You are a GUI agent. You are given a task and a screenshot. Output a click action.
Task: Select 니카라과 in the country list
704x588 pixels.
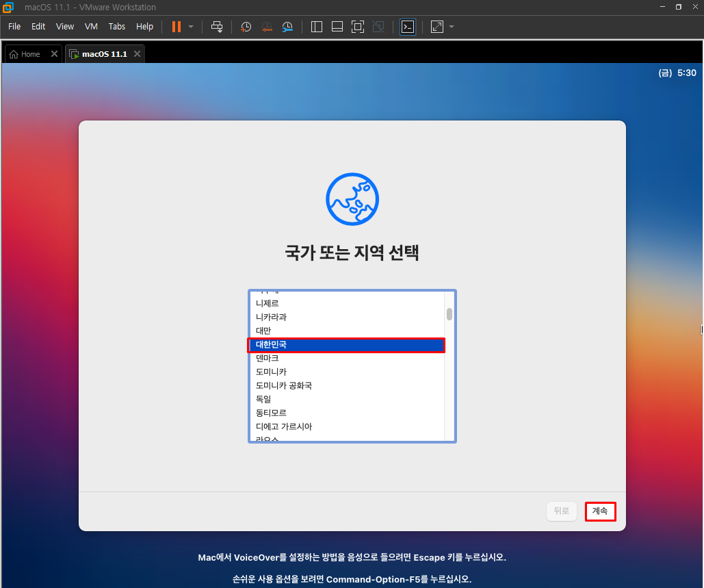(x=346, y=317)
